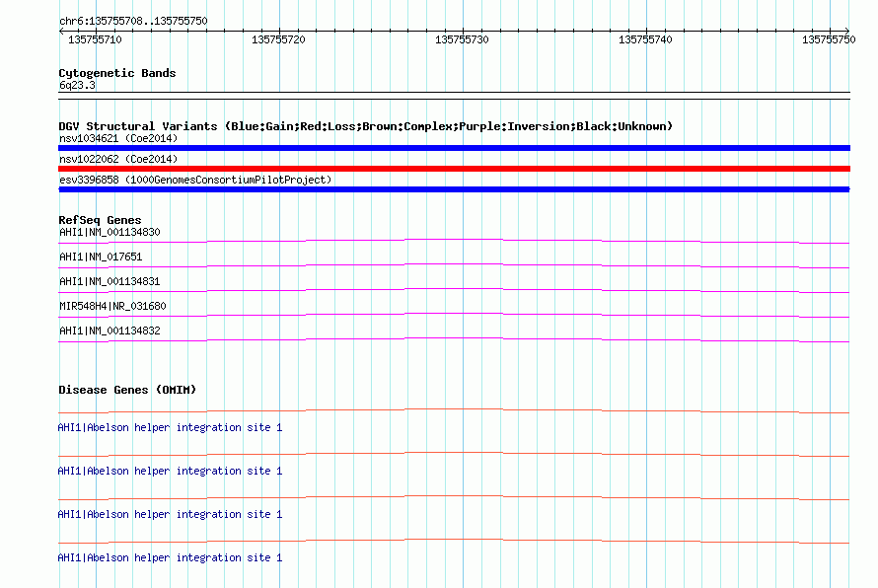Click the MIR548H4|NR_031680 transcript label
The image size is (878, 588).
point(112,306)
